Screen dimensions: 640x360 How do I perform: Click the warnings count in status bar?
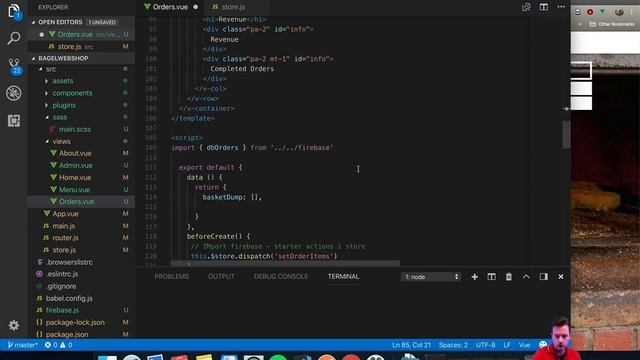[66, 345]
